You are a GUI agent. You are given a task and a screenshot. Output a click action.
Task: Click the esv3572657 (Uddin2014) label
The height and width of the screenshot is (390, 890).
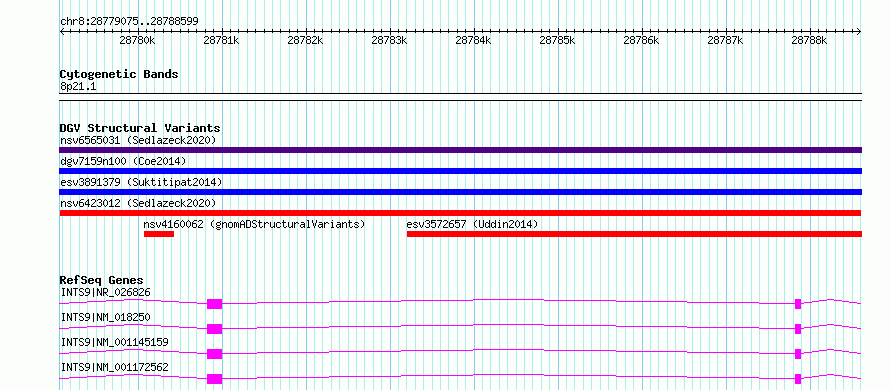tap(472, 224)
